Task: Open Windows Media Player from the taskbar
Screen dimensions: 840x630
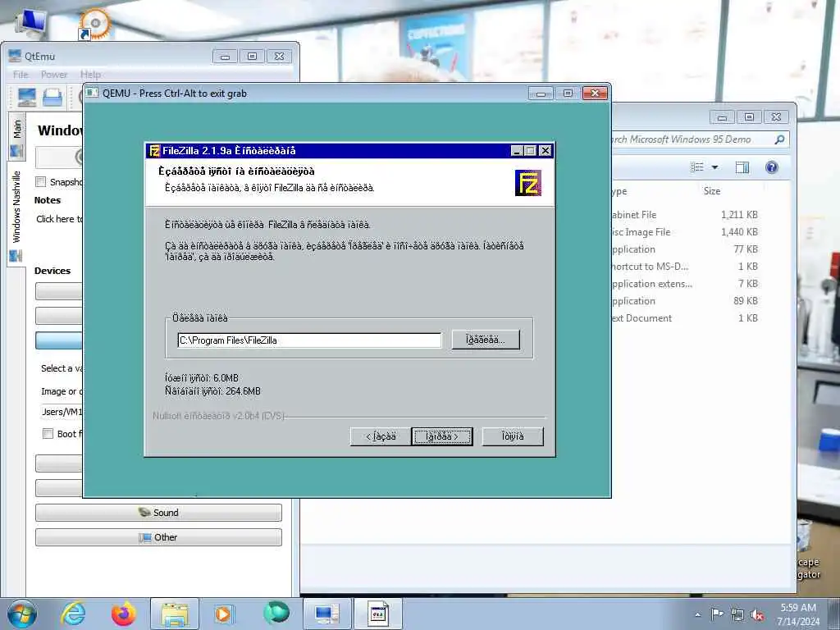Action: 223,614
